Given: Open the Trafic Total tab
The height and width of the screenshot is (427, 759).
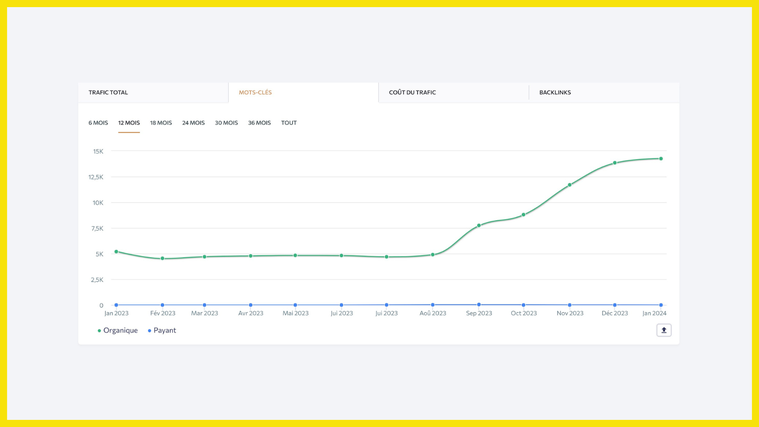Looking at the screenshot, I should click(108, 92).
